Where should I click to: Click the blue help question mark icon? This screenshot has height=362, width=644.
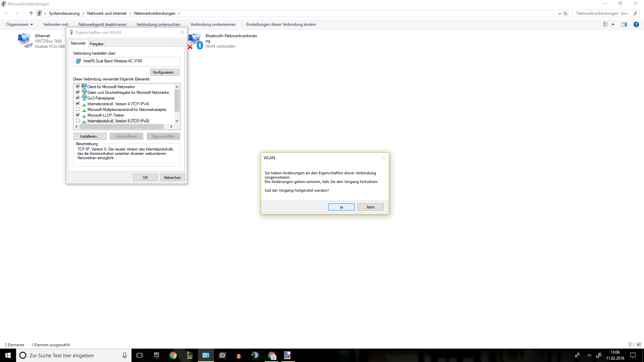(636, 24)
